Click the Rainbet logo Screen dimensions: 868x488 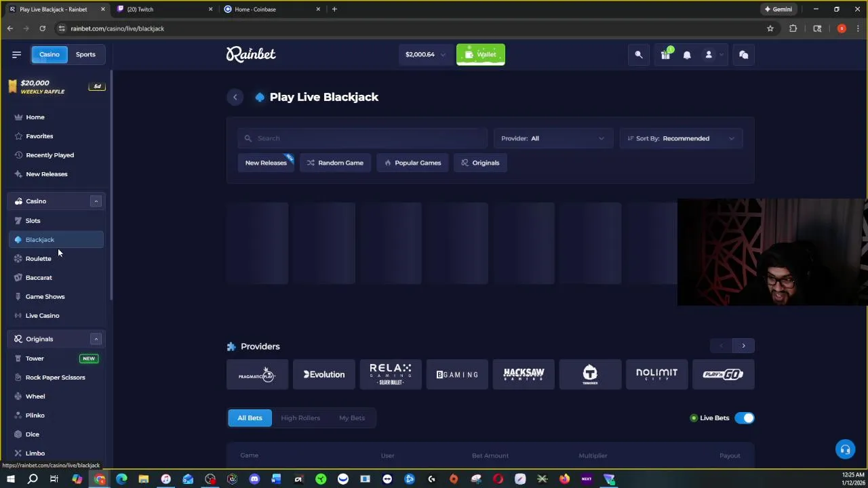pyautogui.click(x=251, y=54)
